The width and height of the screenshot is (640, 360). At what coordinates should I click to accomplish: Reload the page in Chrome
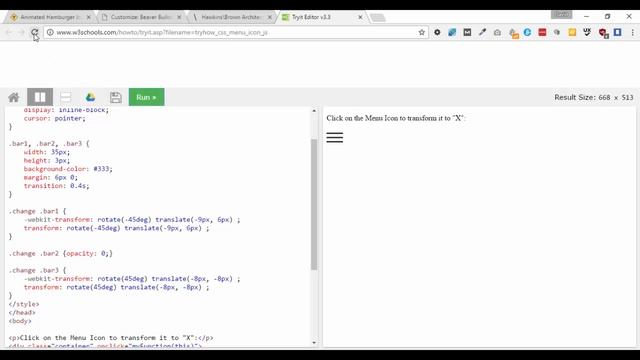click(x=34, y=32)
